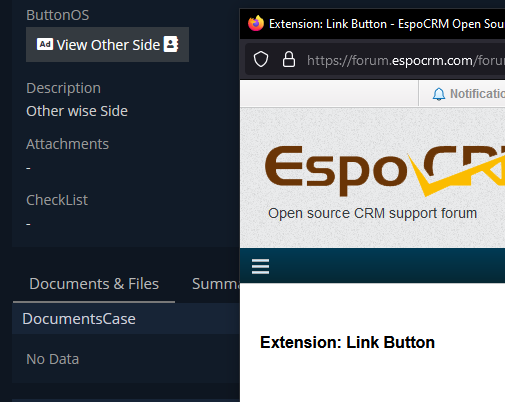Image resolution: width=505 pixels, height=402 pixels.
Task: Click the padlock site security icon
Action: (x=289, y=60)
